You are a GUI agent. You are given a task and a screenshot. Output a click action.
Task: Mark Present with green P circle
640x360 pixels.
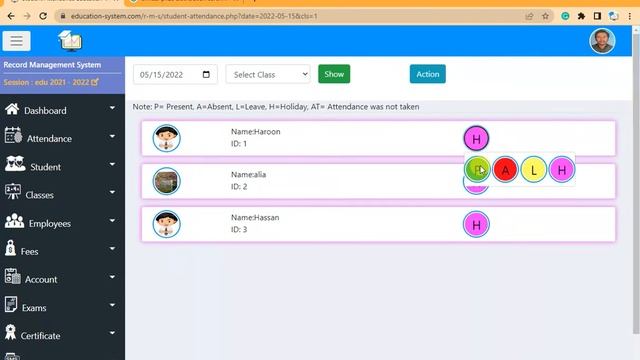[477, 169]
